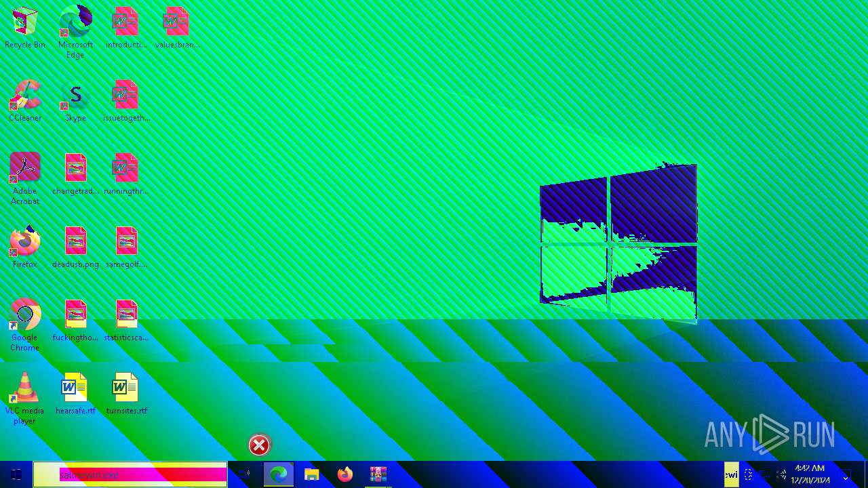Select the deadusb.png image file
Screen dimensions: 868x488
tap(75, 247)
